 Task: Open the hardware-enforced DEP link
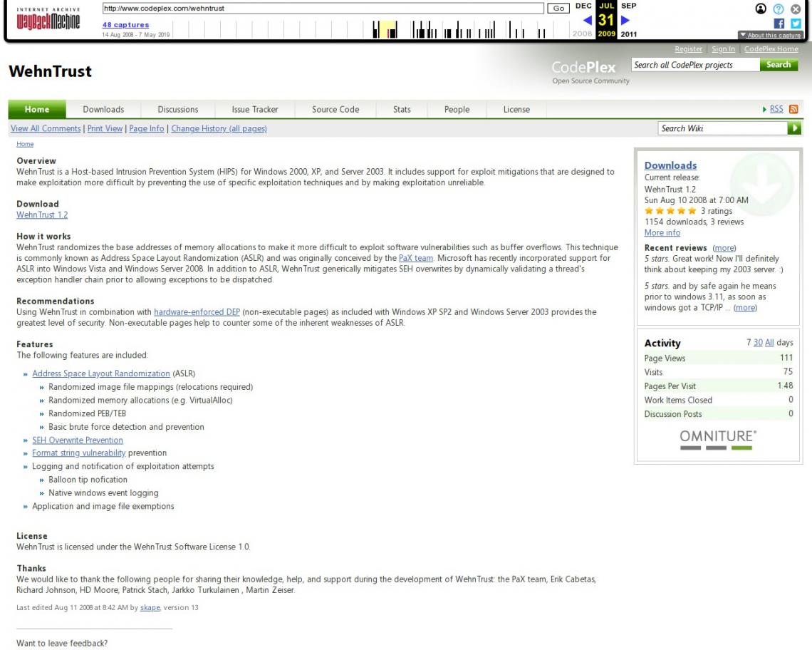click(x=197, y=311)
